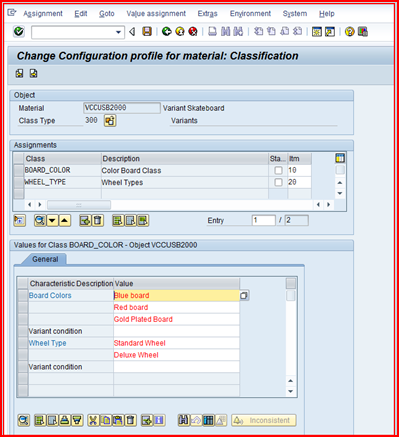Viewport: 399px width, 437px height.
Task: Select the BOARD_COLOR class cell
Action: 62,170
